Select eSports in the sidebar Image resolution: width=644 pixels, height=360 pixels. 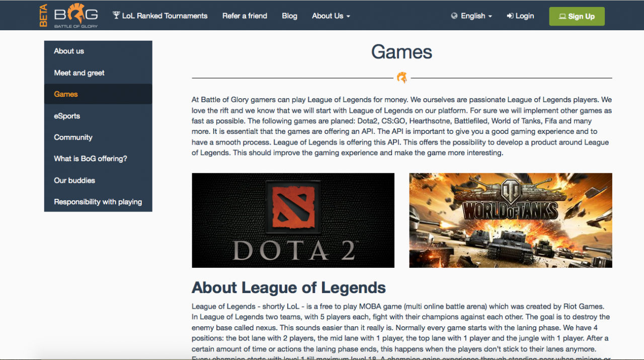tap(98, 116)
